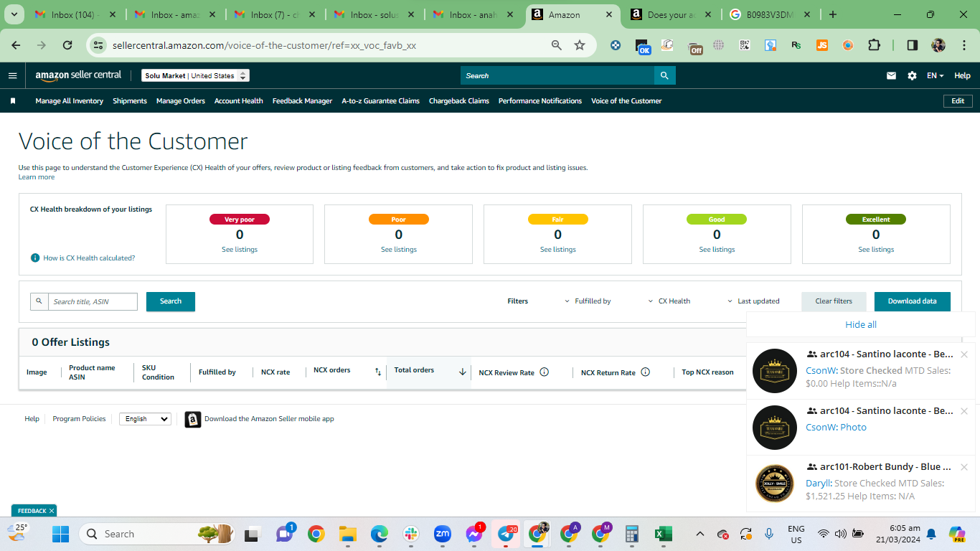The width and height of the screenshot is (980, 551).
Task: Open Telegram from the taskbar
Action: pyautogui.click(x=506, y=534)
